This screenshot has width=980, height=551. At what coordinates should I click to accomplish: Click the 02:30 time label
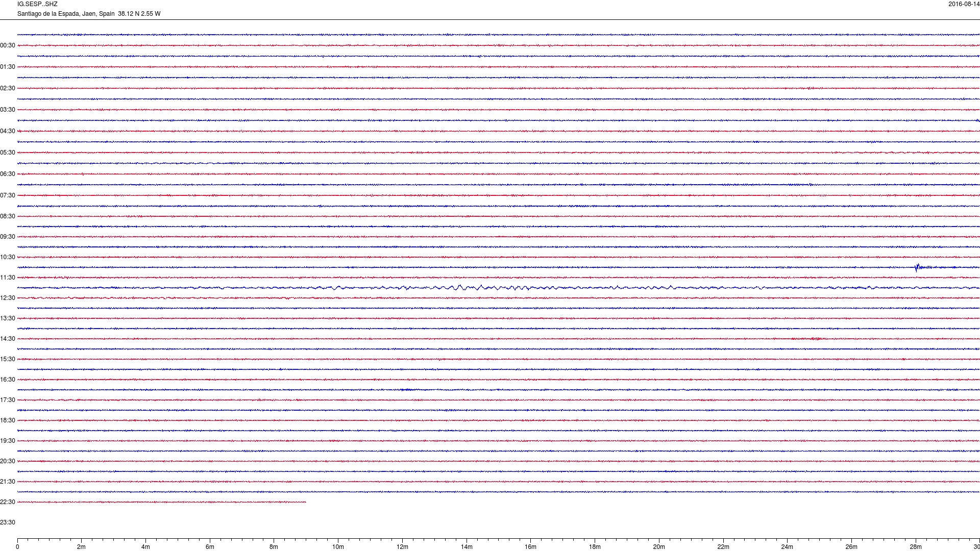[x=8, y=88]
